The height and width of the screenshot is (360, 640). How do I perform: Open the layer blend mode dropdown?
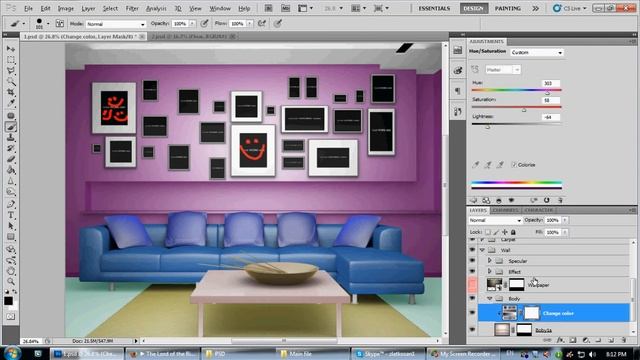pos(495,220)
